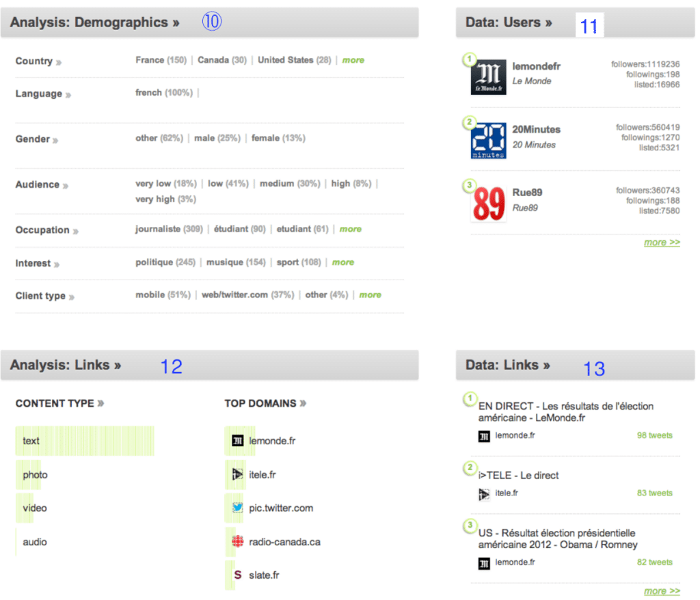Show more client types
This screenshot has width=700, height=600.
(370, 295)
